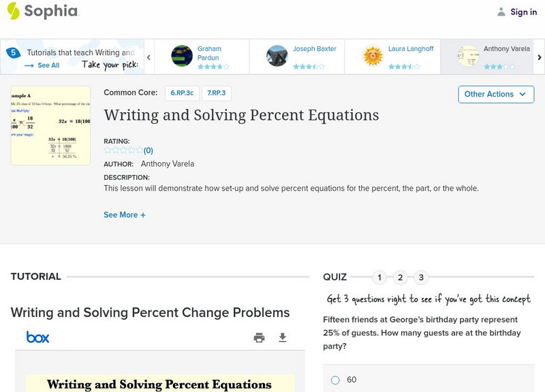The height and width of the screenshot is (392, 545).
Task: Open the 6.RP.3c Common Core tag
Action: [181, 93]
